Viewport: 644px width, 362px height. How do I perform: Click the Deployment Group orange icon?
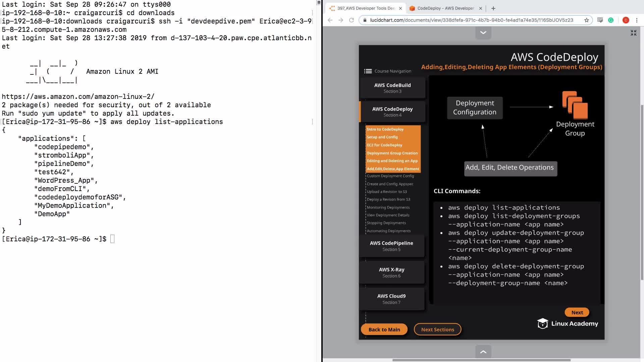point(575,105)
